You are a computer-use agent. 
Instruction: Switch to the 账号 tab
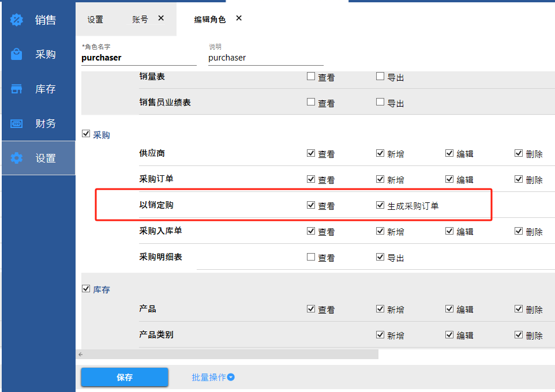tap(140, 20)
